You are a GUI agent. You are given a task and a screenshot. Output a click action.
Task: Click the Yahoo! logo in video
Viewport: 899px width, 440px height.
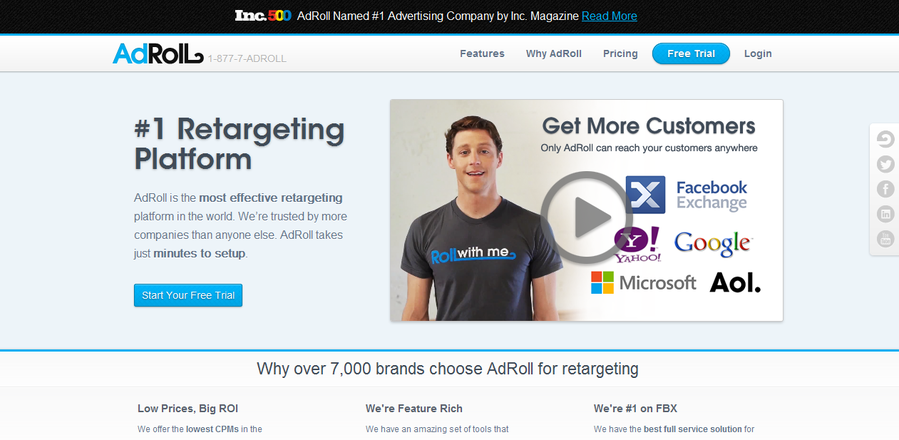(x=637, y=244)
